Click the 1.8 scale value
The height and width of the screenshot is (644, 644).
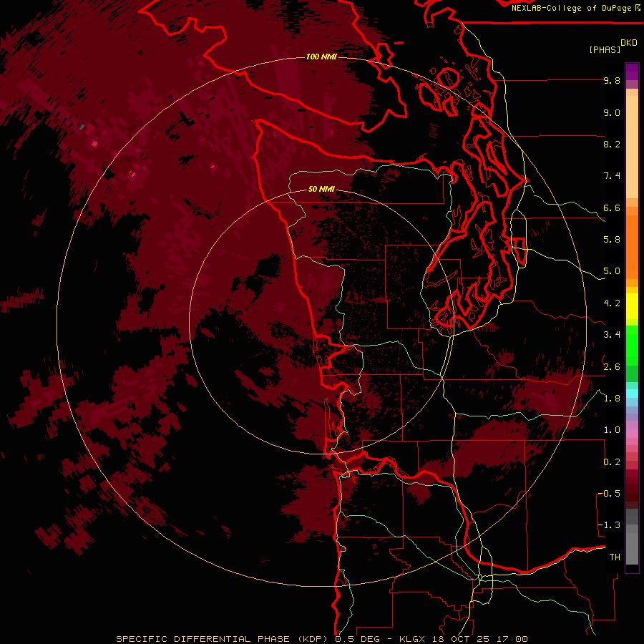(x=612, y=399)
